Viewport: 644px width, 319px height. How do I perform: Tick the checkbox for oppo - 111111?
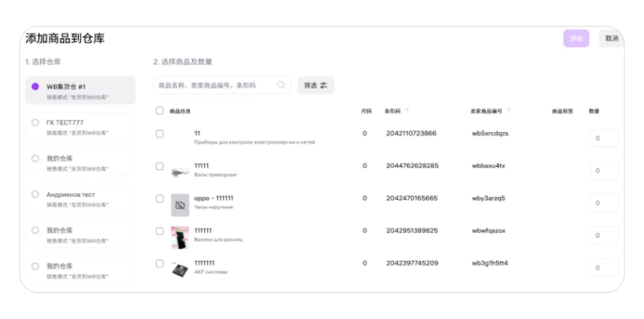[x=160, y=199]
